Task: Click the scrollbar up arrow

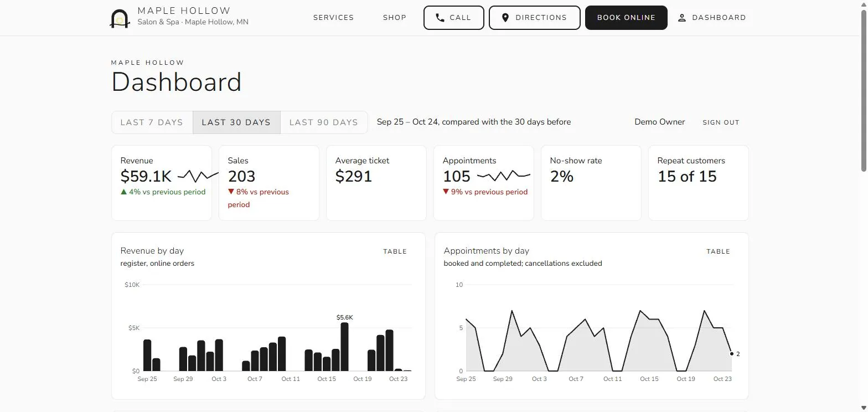Action: 864,4
